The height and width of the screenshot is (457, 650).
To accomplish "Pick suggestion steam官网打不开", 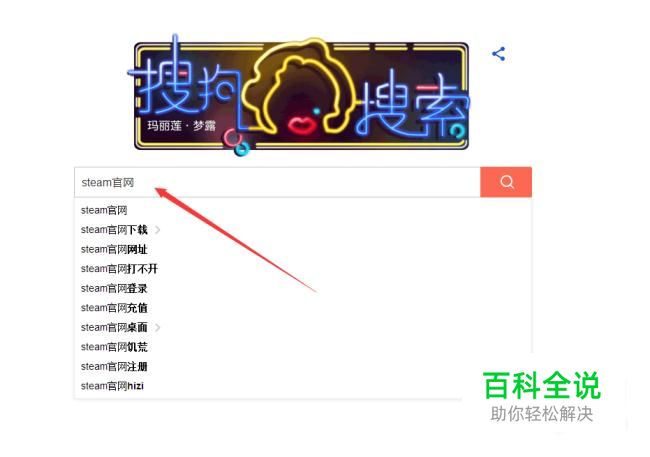I will coord(119,269).
